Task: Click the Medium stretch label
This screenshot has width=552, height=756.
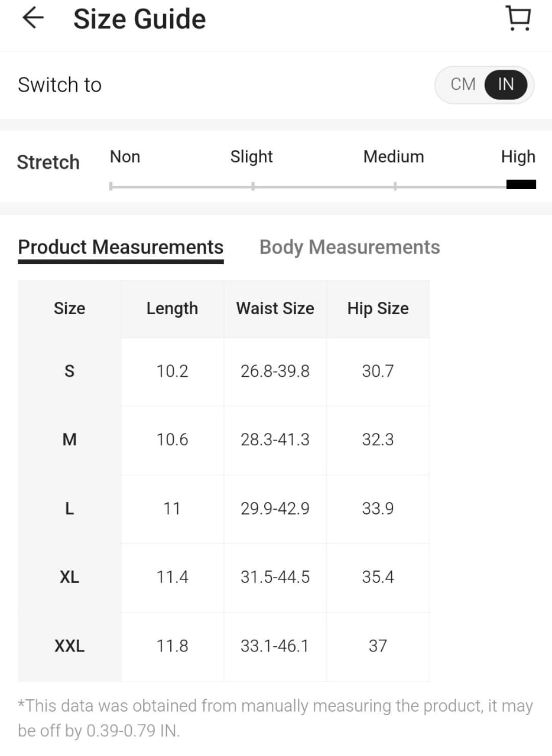Action: [394, 157]
